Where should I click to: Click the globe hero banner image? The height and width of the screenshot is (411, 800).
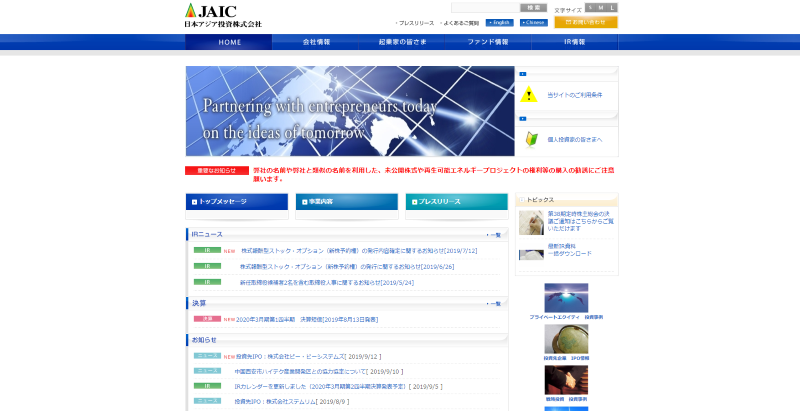tap(350, 111)
